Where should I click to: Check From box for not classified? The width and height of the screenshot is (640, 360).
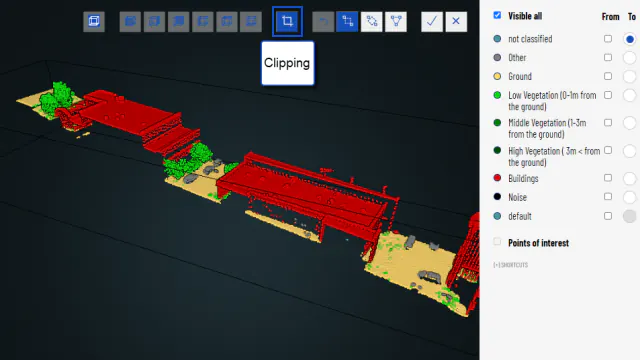(608, 38)
